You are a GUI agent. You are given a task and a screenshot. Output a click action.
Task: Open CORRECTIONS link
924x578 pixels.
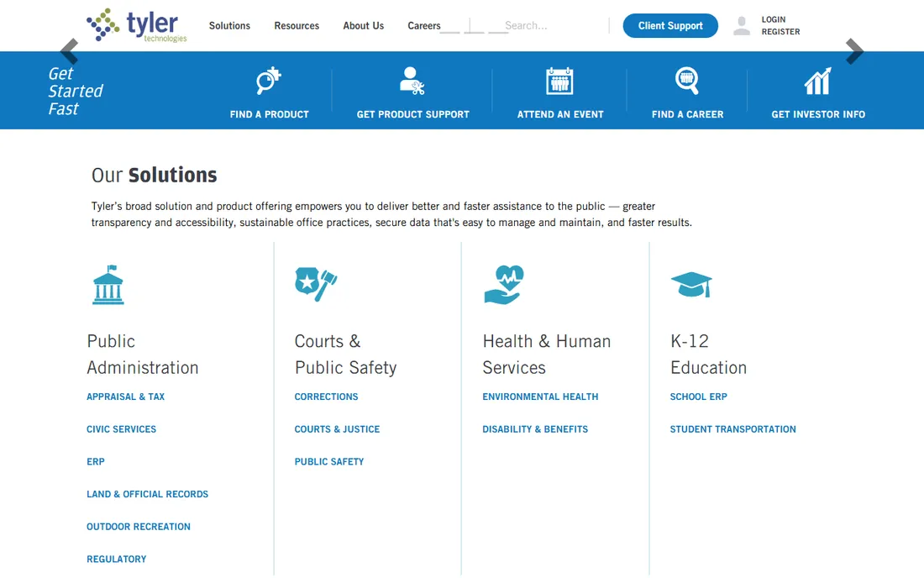click(326, 397)
